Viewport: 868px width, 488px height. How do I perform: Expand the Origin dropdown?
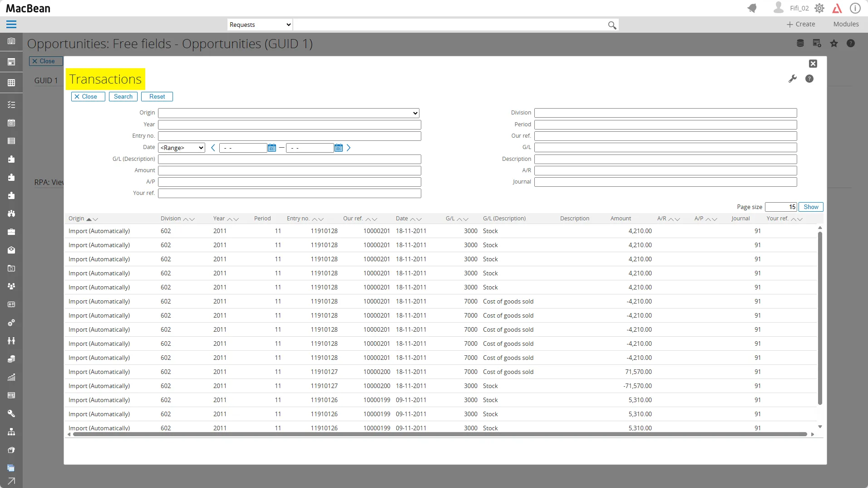[288, 113]
